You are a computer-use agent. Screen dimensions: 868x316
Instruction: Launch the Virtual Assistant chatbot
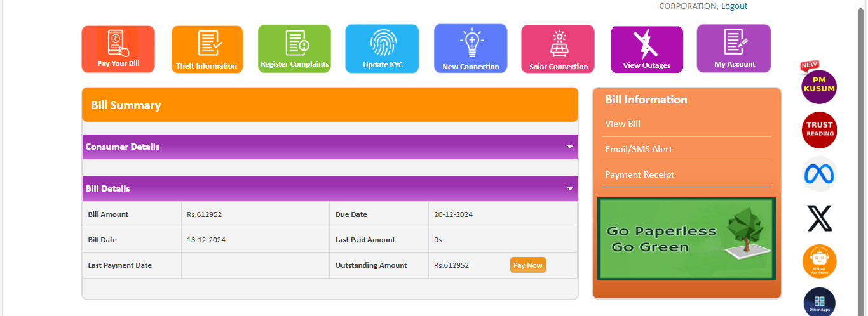pos(819,261)
